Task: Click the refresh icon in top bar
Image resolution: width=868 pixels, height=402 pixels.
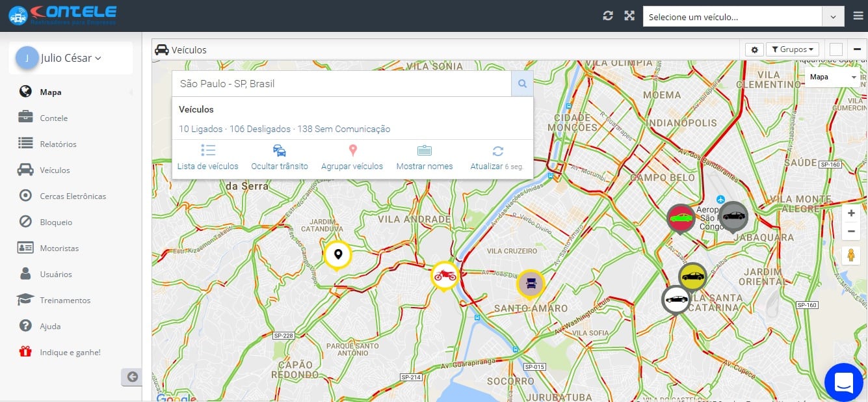Action: click(x=608, y=16)
